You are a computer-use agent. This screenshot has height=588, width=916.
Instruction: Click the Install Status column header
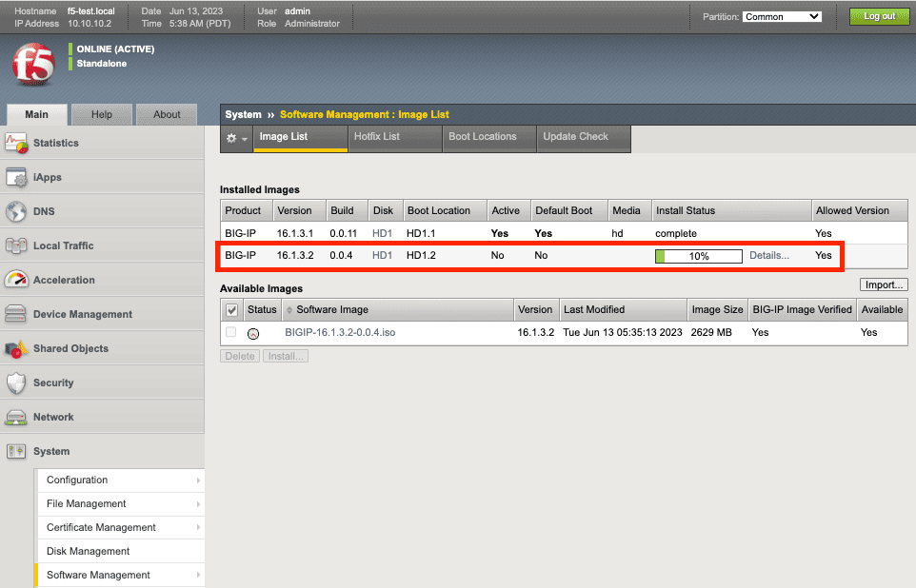(731, 211)
